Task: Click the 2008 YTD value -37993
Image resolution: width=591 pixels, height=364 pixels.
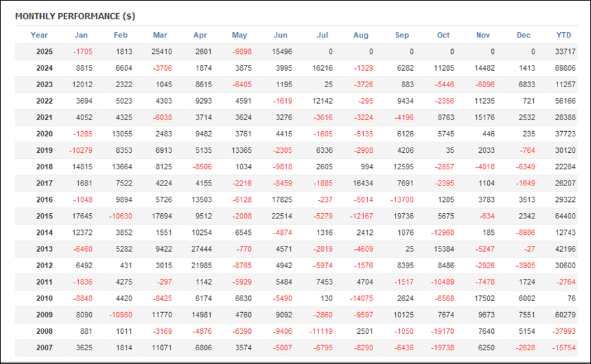Action: pyautogui.click(x=564, y=331)
